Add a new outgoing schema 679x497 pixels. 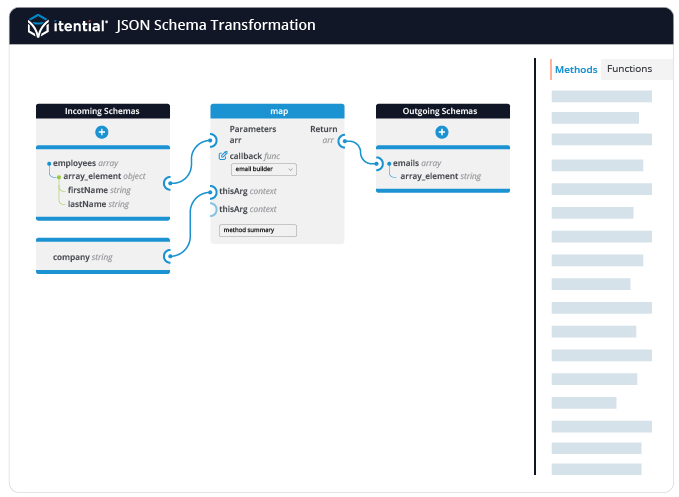442,132
